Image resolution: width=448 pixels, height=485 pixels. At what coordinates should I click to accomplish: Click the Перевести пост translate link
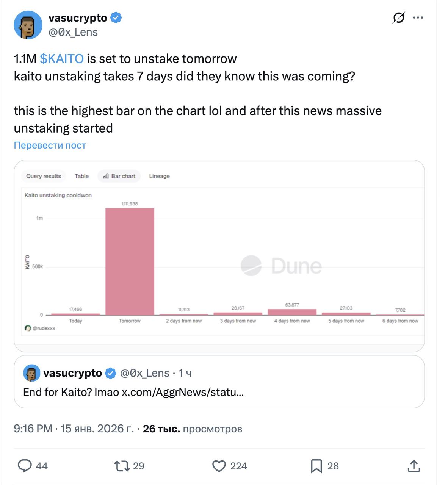(50, 145)
